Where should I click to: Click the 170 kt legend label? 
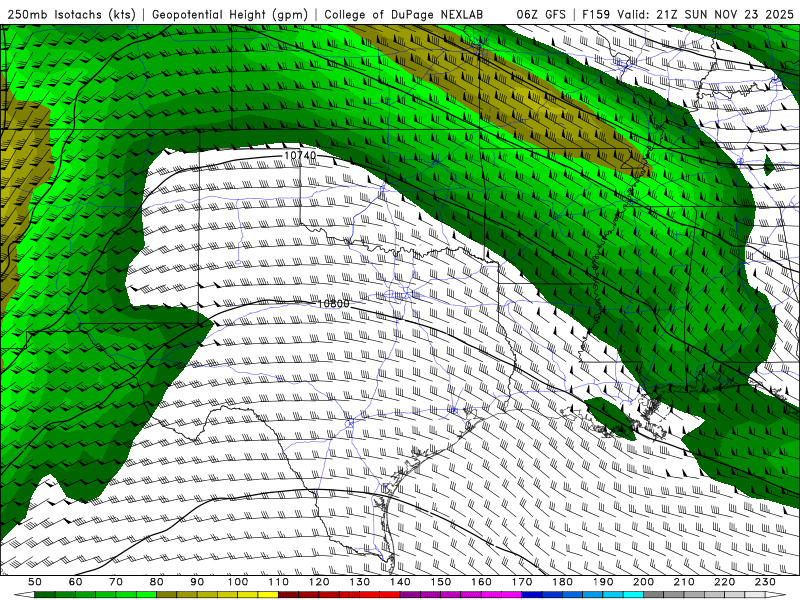522,582
